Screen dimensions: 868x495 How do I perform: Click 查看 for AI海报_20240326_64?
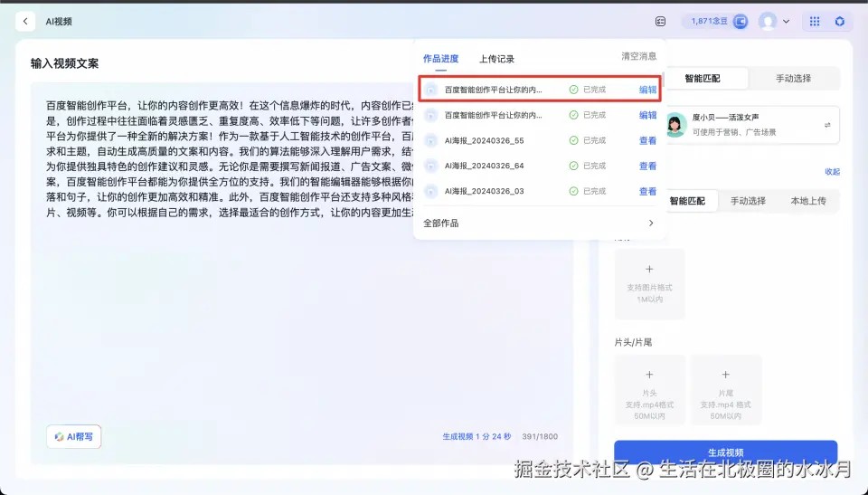coord(647,166)
